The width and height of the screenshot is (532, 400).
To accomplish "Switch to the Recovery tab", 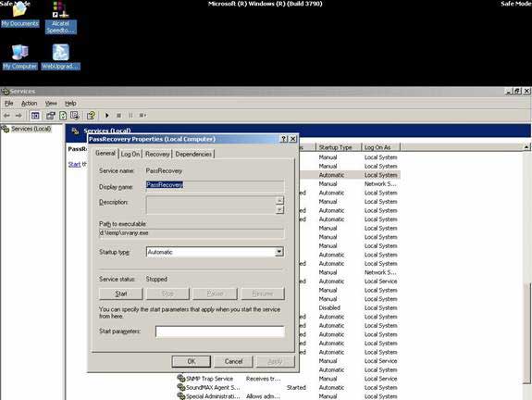I will click(x=157, y=154).
